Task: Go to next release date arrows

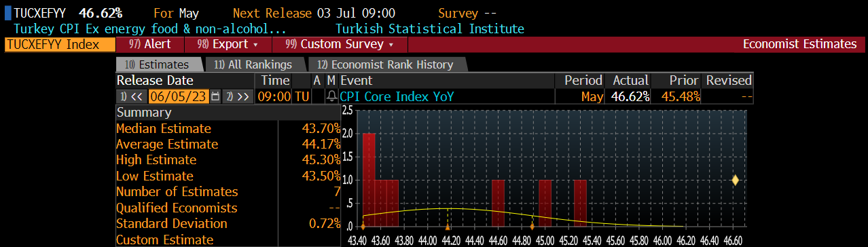Action: coord(238,96)
